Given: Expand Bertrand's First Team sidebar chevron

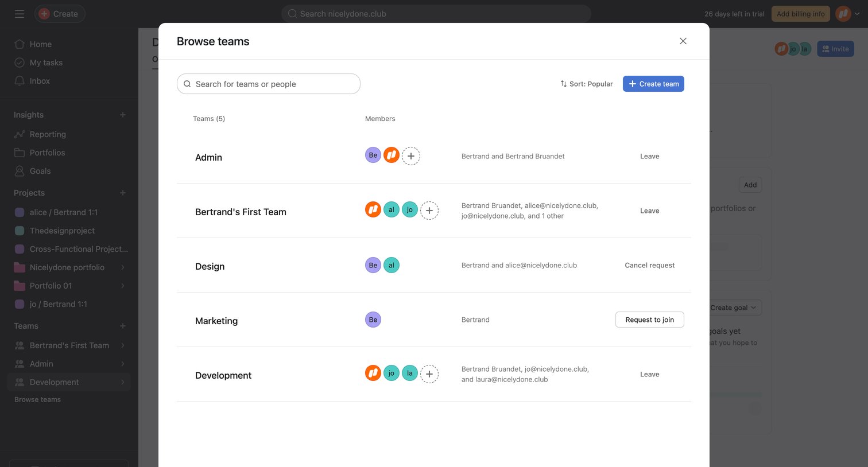Looking at the screenshot, I should click(x=123, y=345).
